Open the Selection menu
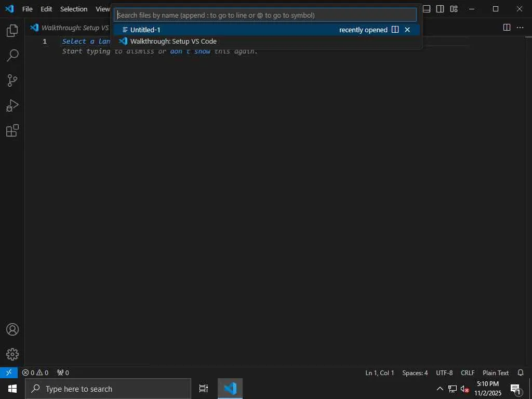 point(74,9)
